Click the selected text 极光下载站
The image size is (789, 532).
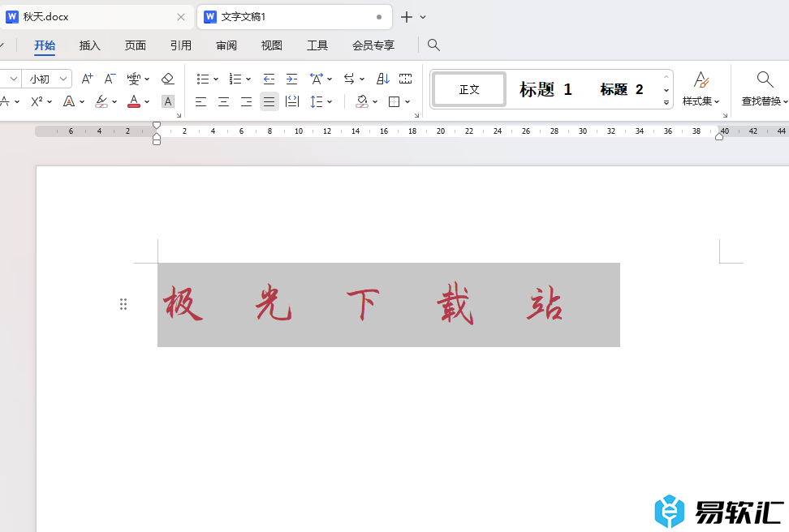coord(364,304)
